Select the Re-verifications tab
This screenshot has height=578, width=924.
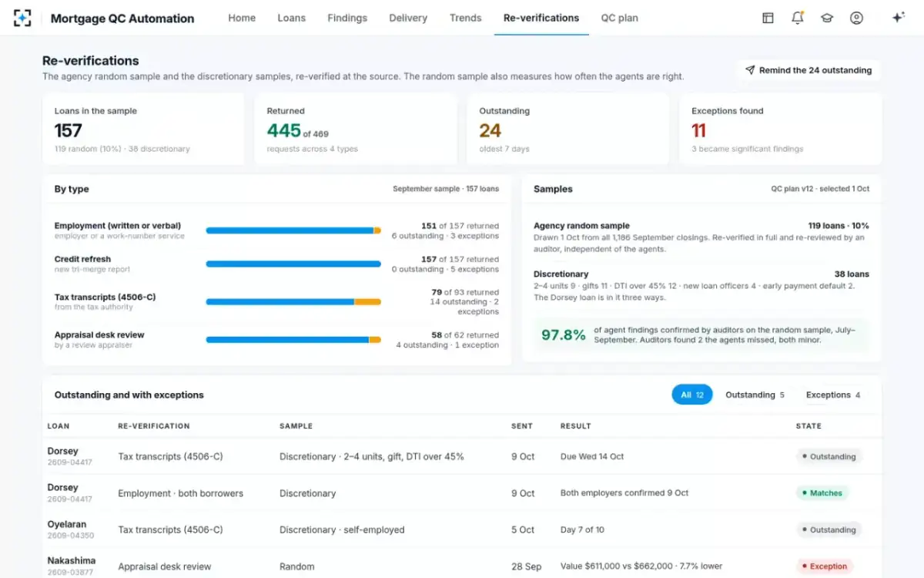(x=541, y=18)
